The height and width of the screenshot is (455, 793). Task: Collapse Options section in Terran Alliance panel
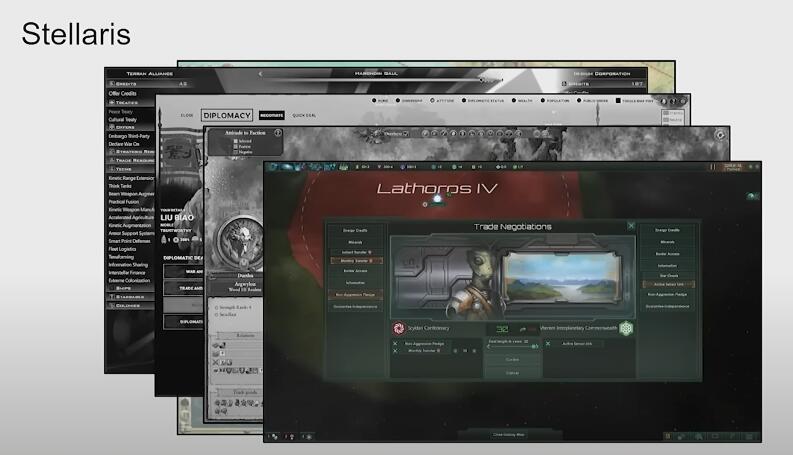(130, 127)
